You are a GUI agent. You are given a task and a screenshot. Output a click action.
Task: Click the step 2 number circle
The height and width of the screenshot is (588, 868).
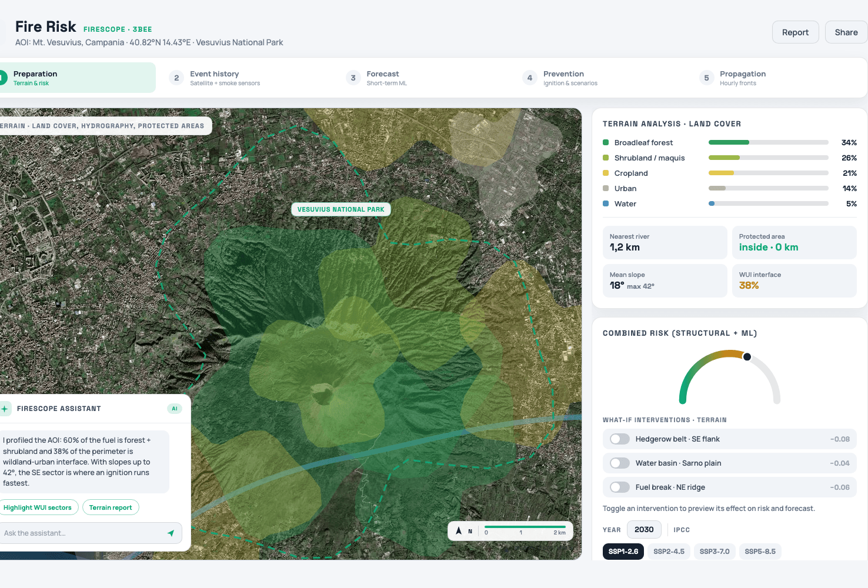coord(176,78)
